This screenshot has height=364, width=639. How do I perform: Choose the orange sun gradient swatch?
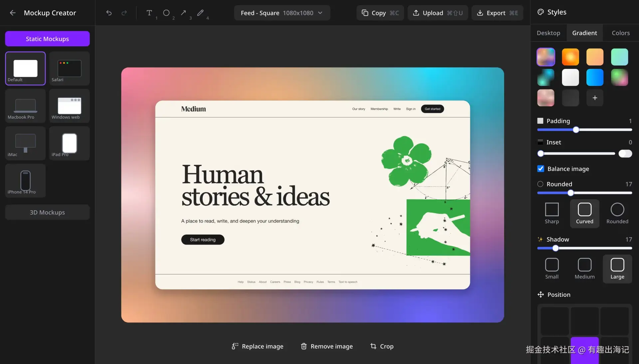pyautogui.click(x=570, y=57)
